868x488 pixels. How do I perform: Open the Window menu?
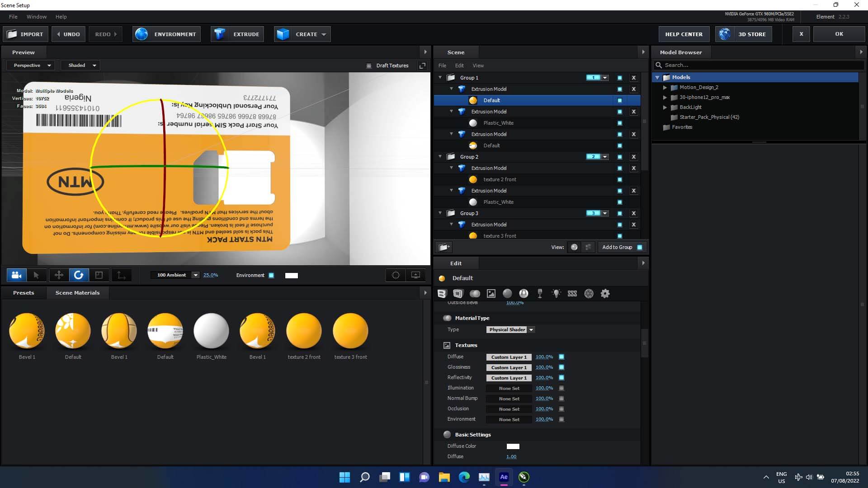(x=37, y=17)
